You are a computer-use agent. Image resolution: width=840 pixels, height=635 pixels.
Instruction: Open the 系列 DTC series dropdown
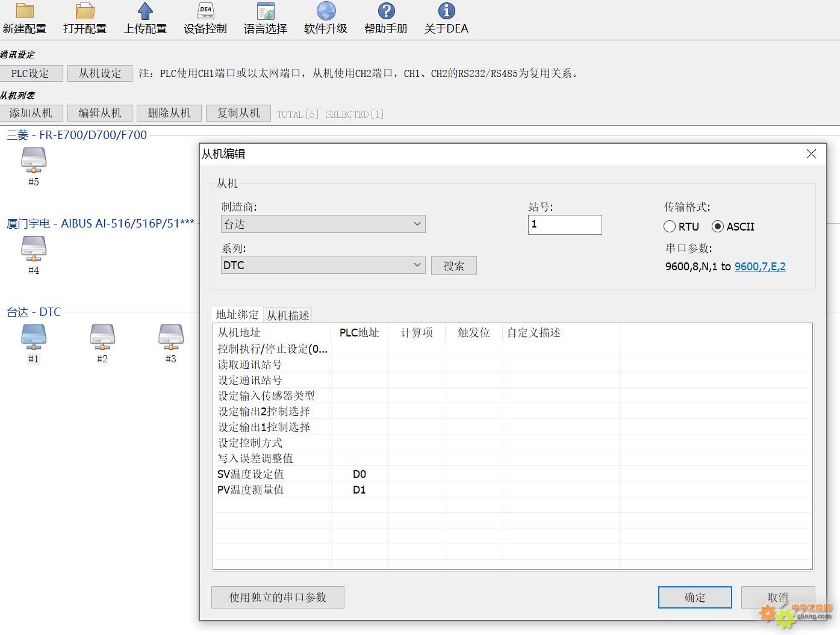tap(323, 265)
